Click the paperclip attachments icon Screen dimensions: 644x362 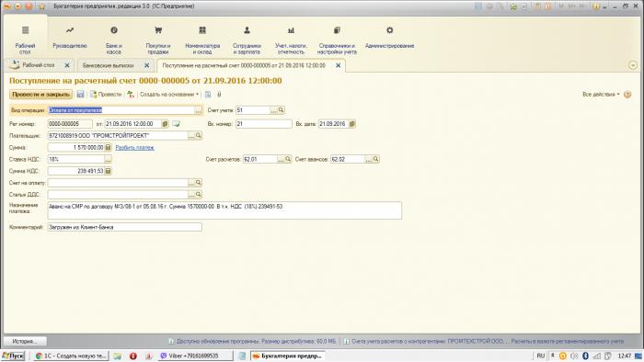(x=219, y=95)
